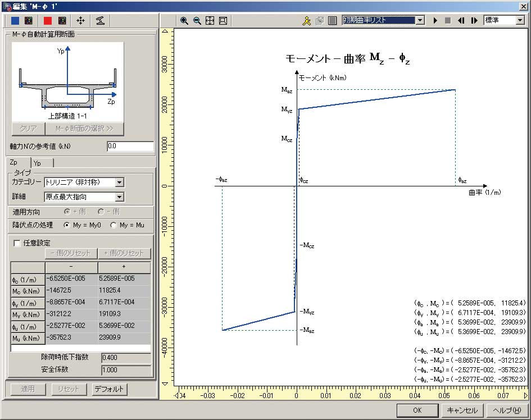Click the vertical ruler's up arrow
This screenshot has height=420, width=531.
[x=165, y=31]
